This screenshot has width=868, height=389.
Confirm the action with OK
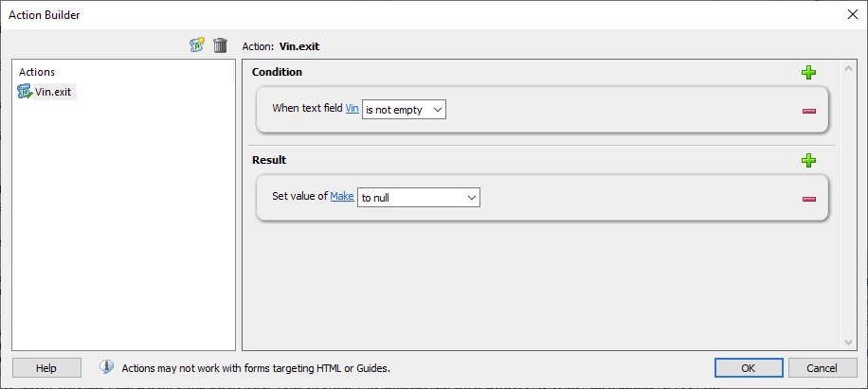coord(749,368)
